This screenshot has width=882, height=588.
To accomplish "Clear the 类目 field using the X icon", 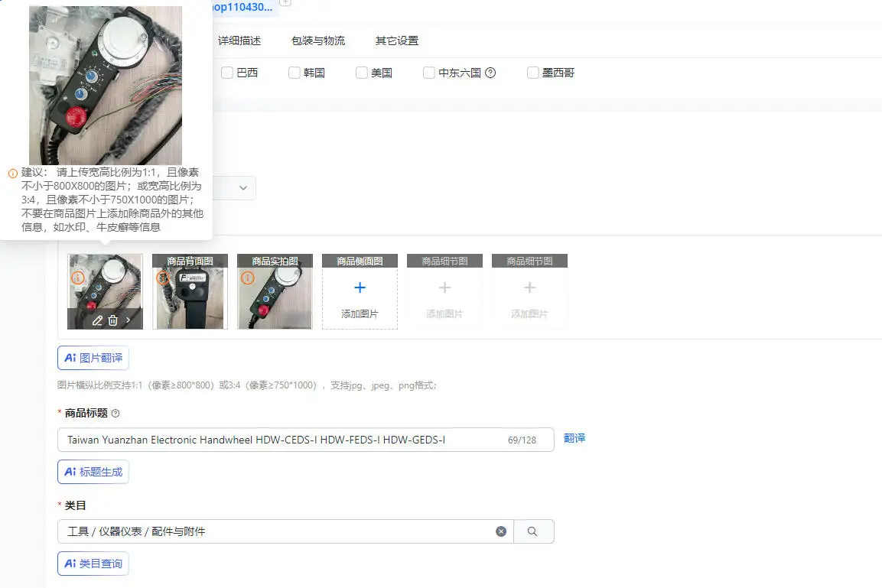I will tap(501, 531).
